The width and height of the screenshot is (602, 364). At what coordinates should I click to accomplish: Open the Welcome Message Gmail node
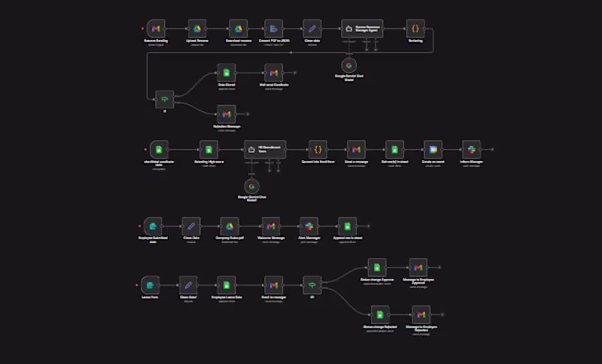271,226
